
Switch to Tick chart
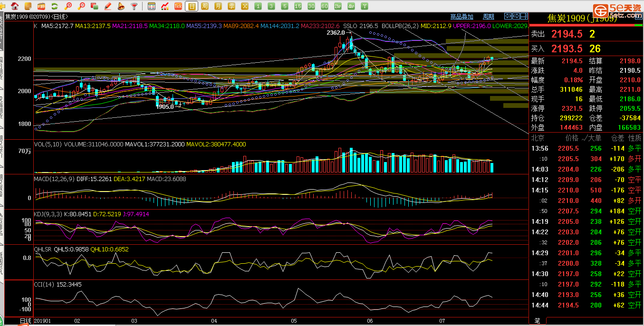click(178, 6)
